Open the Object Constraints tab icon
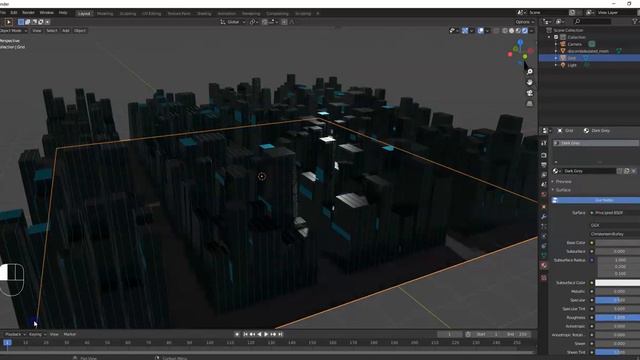Screen dimensions: 640x360 (544, 246)
